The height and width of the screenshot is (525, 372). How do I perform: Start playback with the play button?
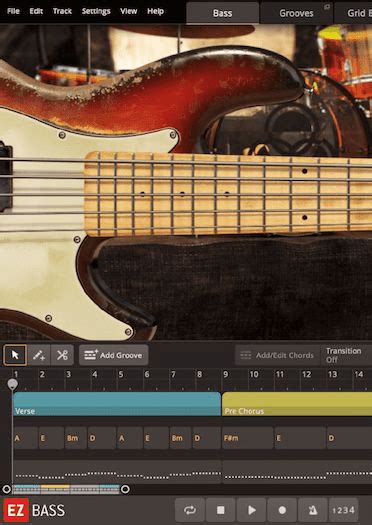[251, 510]
